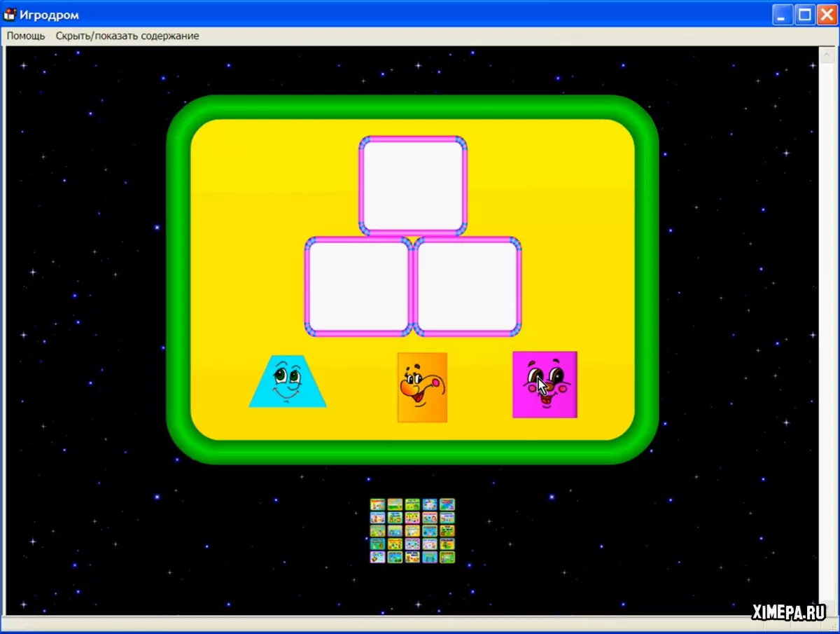
Task: Click the magenta square face shape
Action: click(x=545, y=385)
